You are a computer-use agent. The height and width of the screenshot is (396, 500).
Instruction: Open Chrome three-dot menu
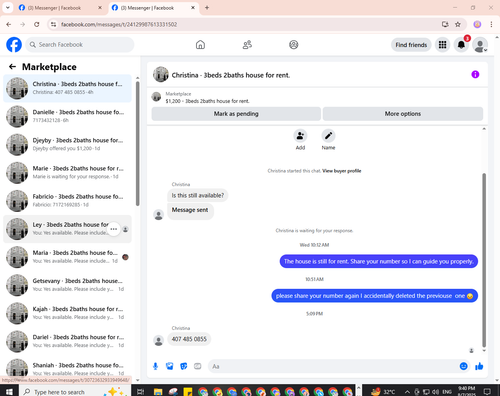[491, 24]
